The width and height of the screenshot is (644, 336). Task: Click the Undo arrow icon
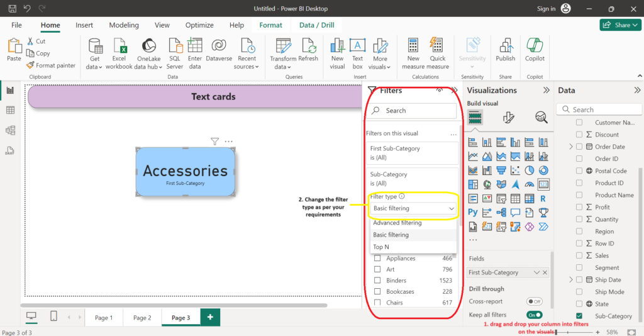(27, 8)
